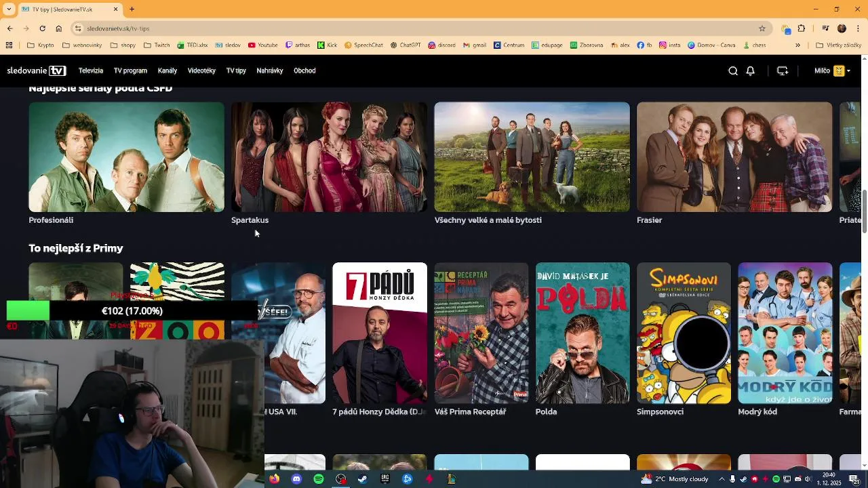Open the chess bookmark
Screen dimensions: 868x488
[x=755, y=45]
